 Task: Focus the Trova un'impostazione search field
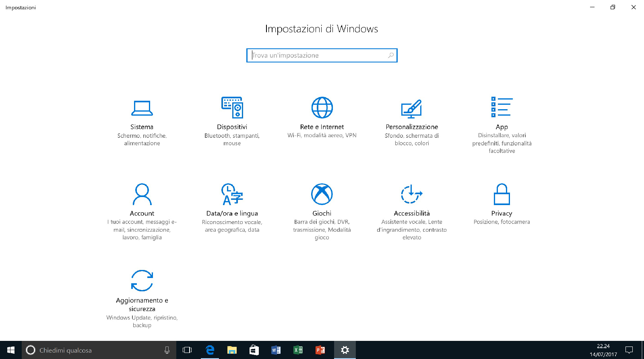point(322,55)
